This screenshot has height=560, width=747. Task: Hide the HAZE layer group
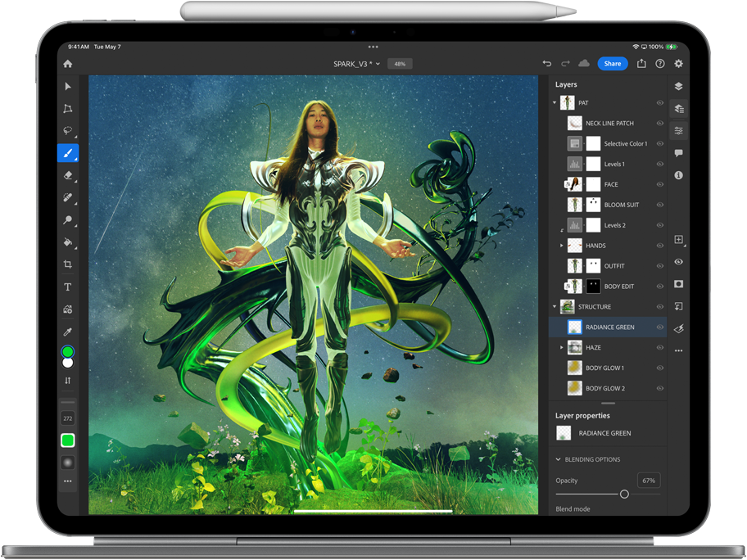(x=660, y=348)
